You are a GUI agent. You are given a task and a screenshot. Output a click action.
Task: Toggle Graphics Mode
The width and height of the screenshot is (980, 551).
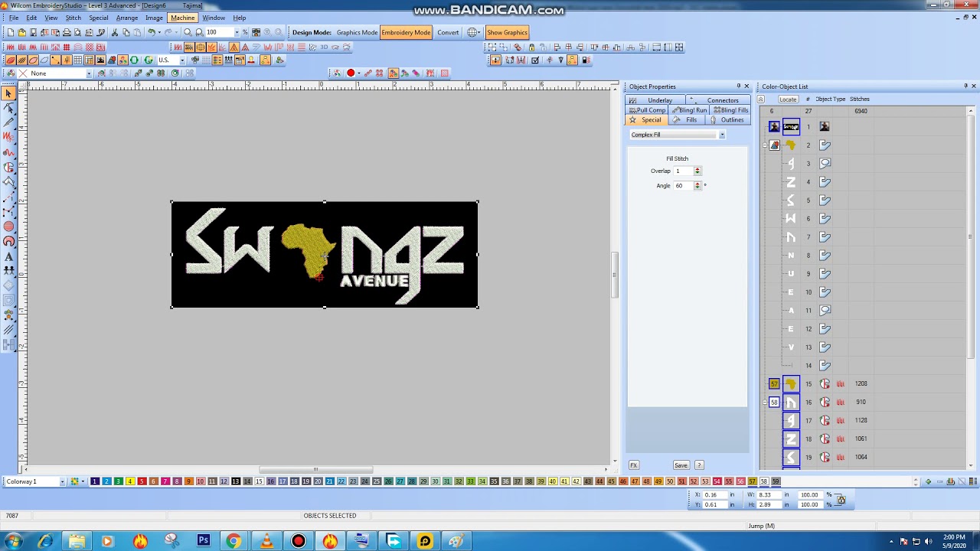[x=357, y=32]
